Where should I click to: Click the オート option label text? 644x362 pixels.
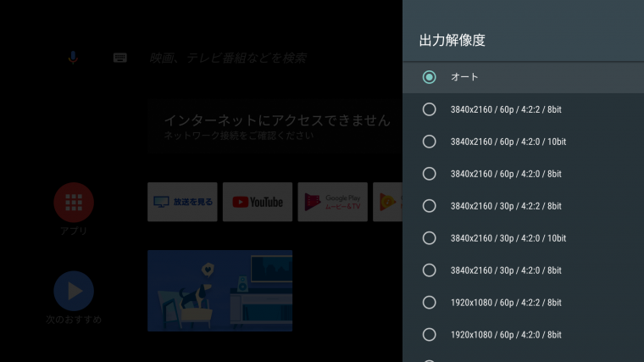[464, 77]
